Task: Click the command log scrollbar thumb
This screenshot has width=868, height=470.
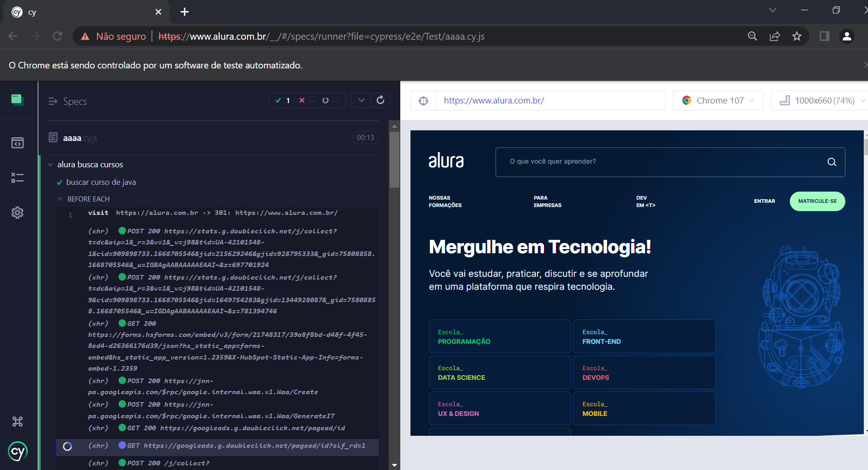Action: pyautogui.click(x=394, y=159)
